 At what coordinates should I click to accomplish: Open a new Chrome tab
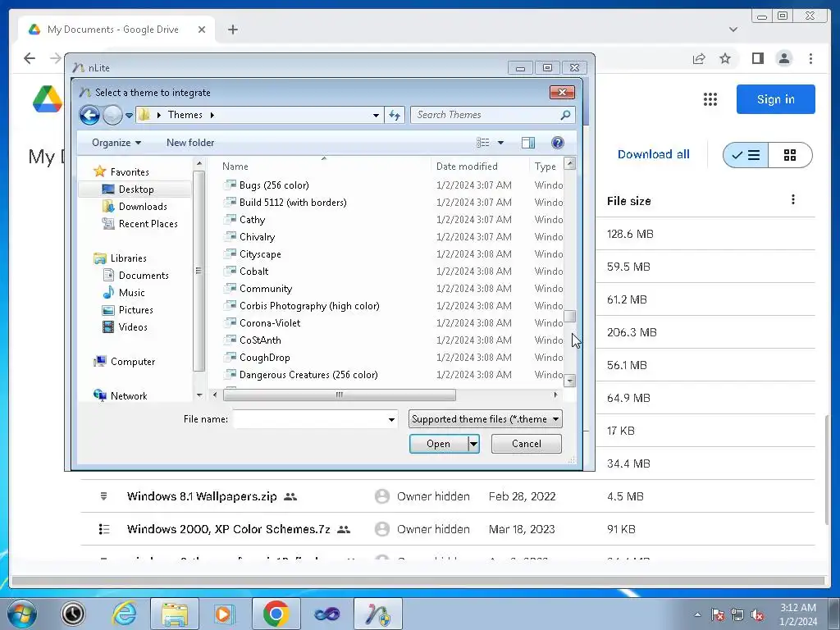(232, 30)
